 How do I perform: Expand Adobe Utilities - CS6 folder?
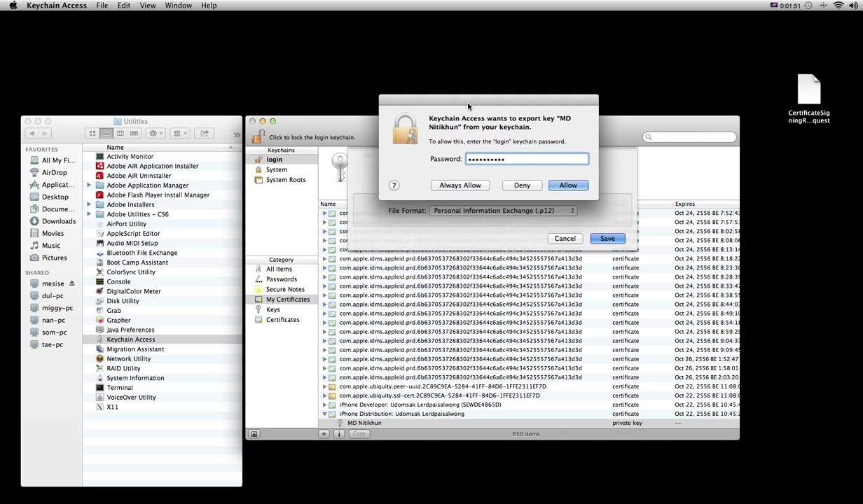click(89, 214)
